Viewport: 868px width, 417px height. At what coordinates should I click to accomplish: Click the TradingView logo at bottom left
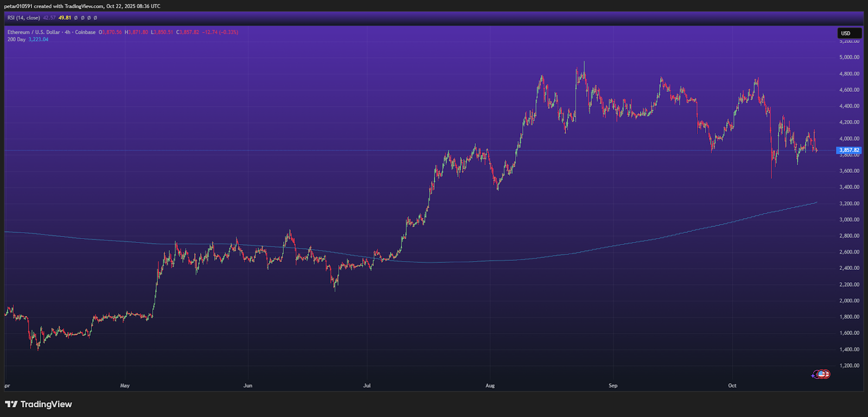pos(38,405)
